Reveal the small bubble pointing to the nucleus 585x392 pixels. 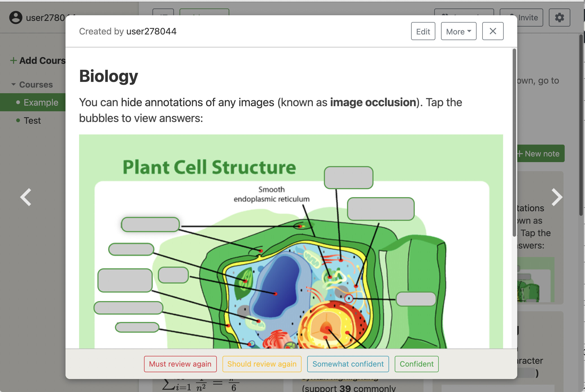tap(173, 275)
